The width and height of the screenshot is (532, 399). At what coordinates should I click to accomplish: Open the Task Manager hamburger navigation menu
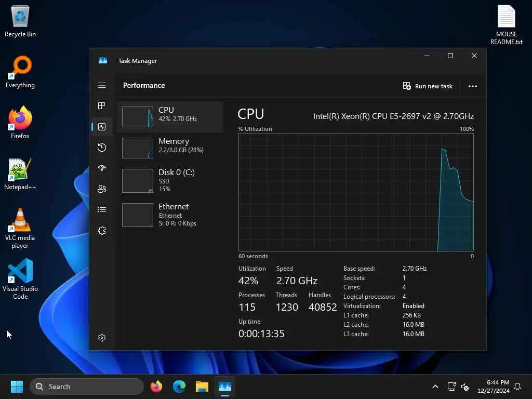(x=102, y=85)
